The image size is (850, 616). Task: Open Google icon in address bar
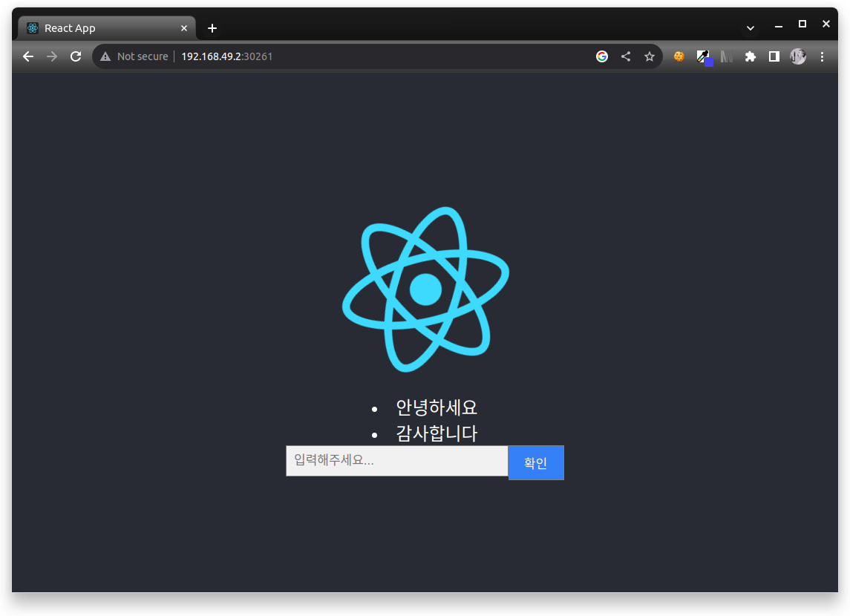pos(602,56)
